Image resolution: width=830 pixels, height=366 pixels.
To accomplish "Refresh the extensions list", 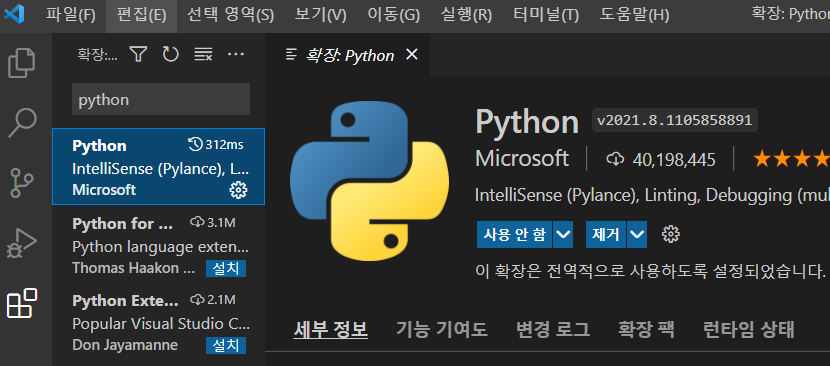I will [170, 54].
